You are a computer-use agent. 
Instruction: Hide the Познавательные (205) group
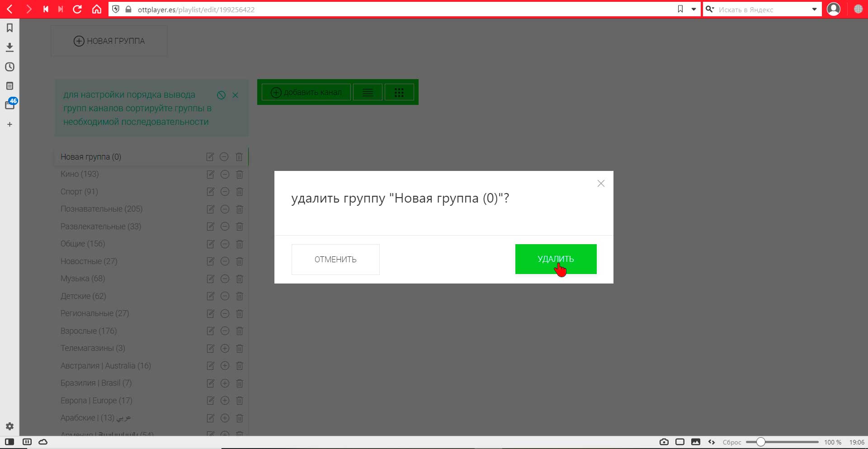click(x=225, y=209)
